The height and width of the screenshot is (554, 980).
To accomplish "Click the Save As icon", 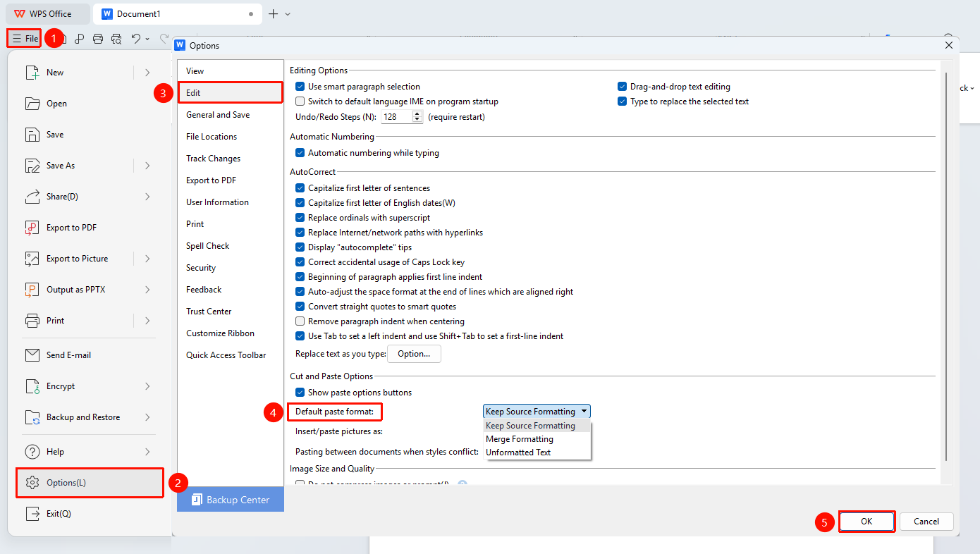I will pos(32,166).
